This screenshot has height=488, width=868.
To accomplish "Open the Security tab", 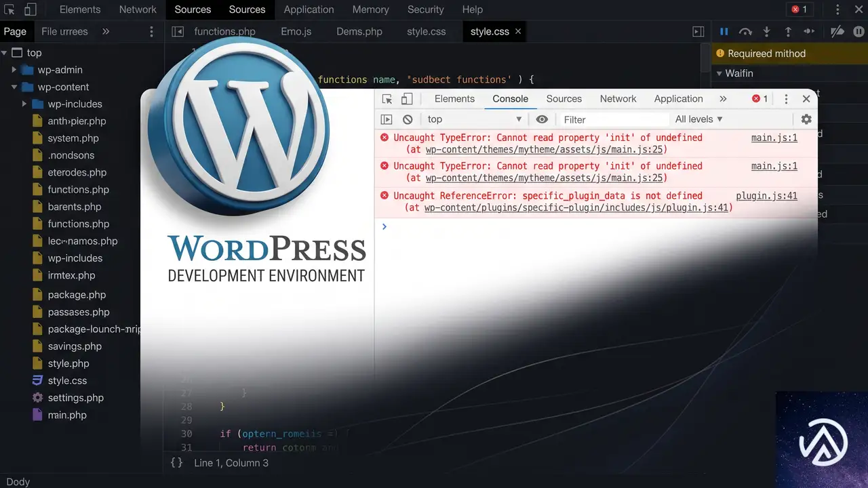I will click(426, 9).
